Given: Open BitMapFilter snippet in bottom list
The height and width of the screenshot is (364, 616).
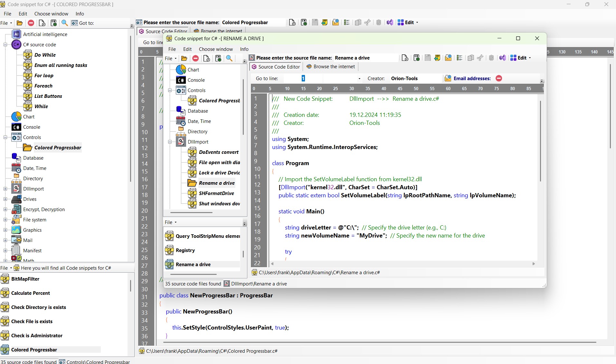Looking at the screenshot, I should click(x=25, y=279).
